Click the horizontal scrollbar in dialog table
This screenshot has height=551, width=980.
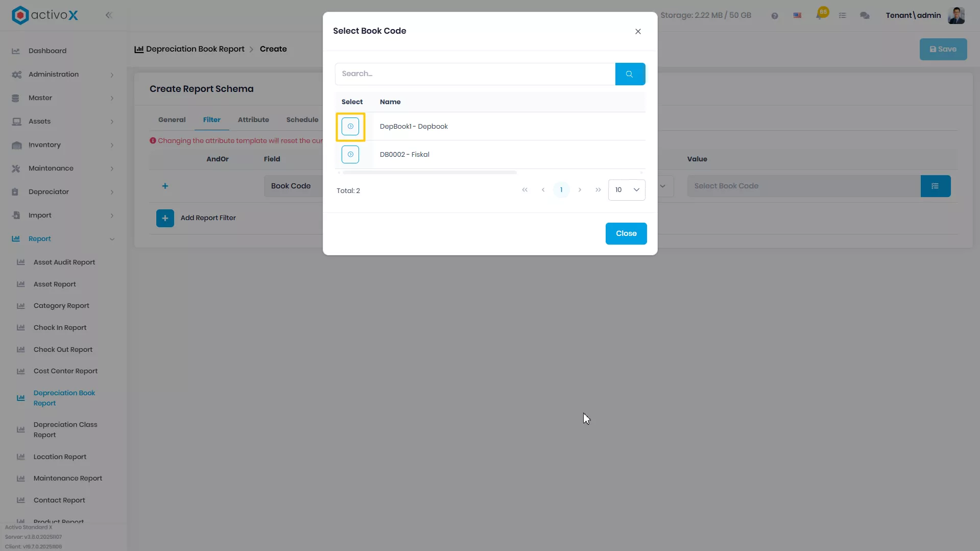pos(429,173)
